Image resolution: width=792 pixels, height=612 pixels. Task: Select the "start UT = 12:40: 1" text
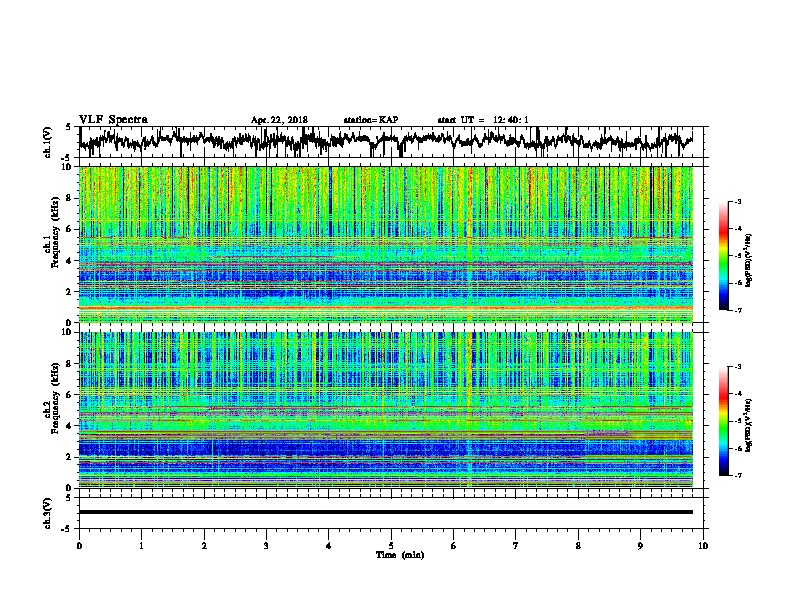tap(483, 120)
